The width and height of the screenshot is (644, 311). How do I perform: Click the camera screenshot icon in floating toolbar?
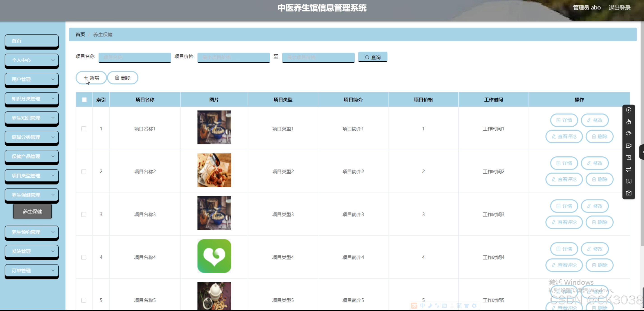click(x=628, y=193)
